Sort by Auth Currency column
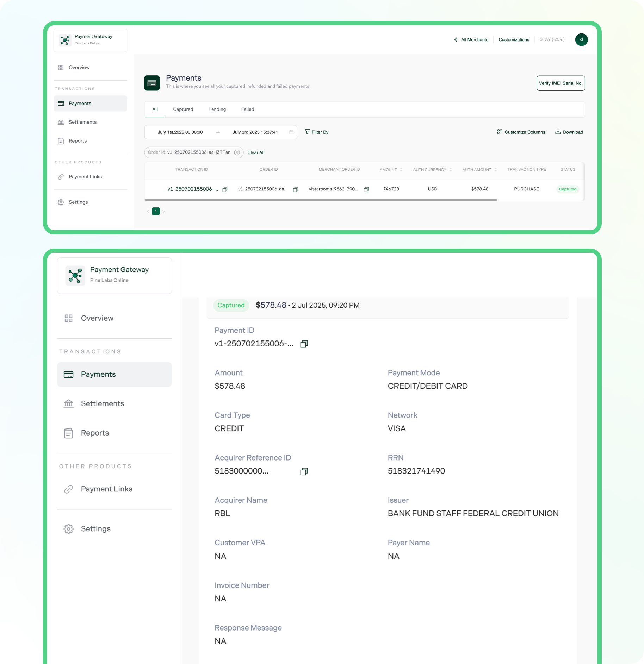The width and height of the screenshot is (644, 664). tap(450, 169)
